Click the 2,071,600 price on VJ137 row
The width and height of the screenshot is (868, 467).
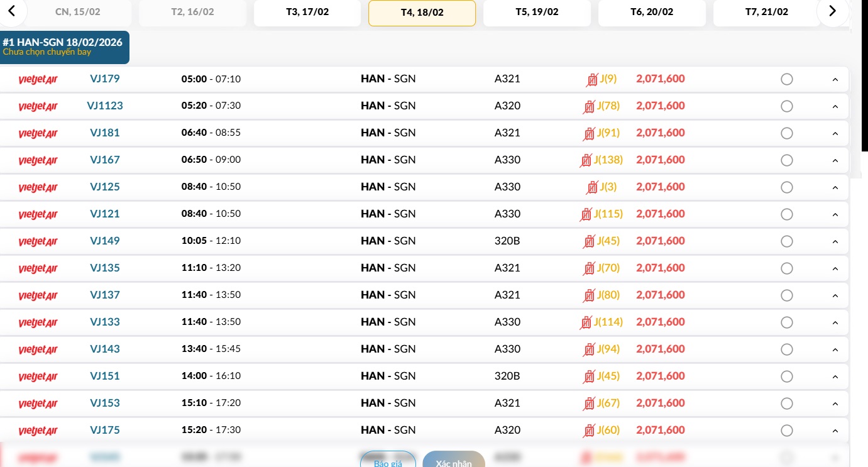pyautogui.click(x=661, y=295)
